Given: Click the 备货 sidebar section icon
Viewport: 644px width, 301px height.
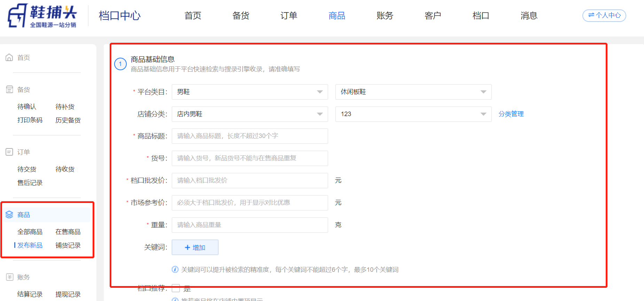Looking at the screenshot, I should [9, 90].
